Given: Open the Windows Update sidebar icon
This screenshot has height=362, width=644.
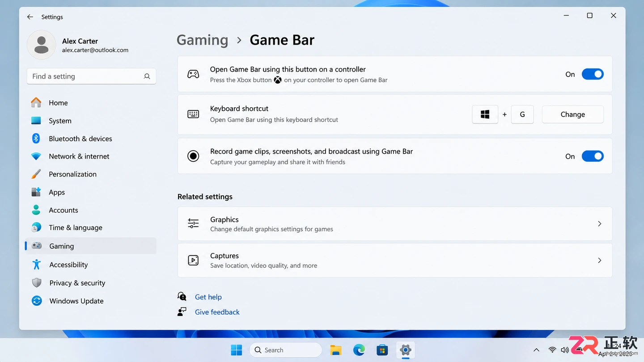Looking at the screenshot, I should click(x=37, y=301).
